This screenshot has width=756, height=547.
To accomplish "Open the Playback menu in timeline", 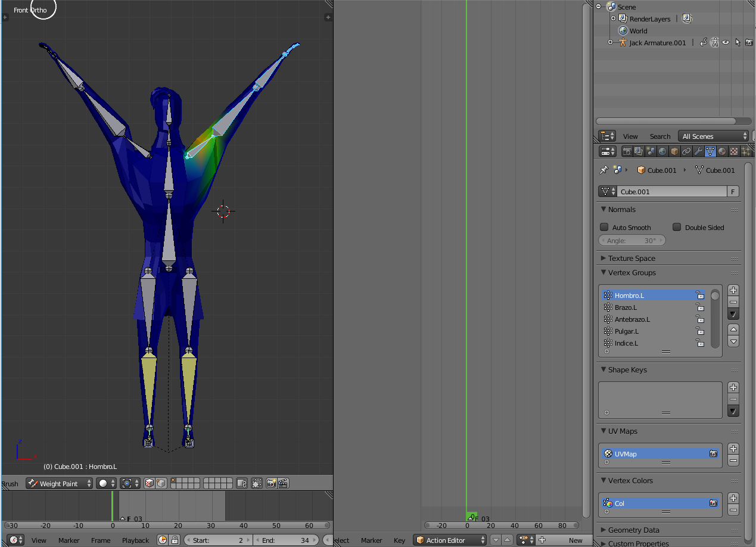I will (x=135, y=540).
